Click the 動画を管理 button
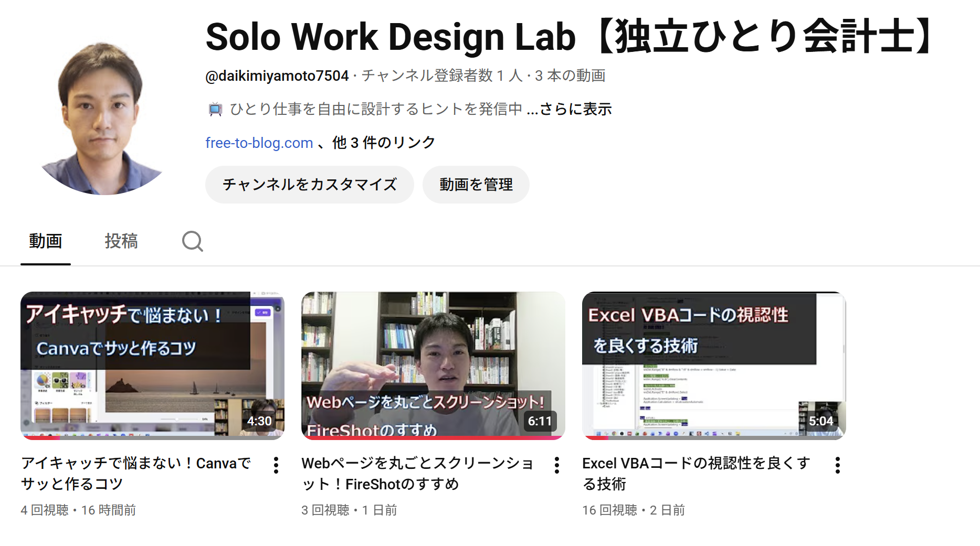The width and height of the screenshot is (980, 546). tap(476, 185)
